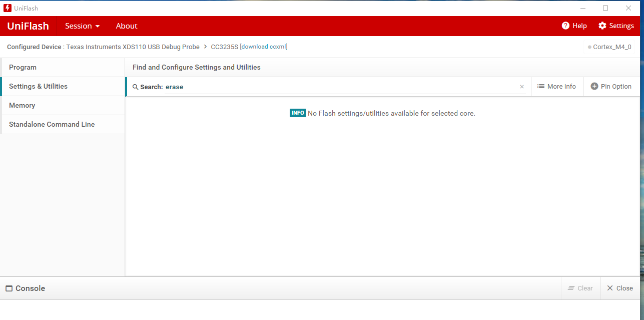
Task: Open Help from the top bar
Action: pos(574,26)
